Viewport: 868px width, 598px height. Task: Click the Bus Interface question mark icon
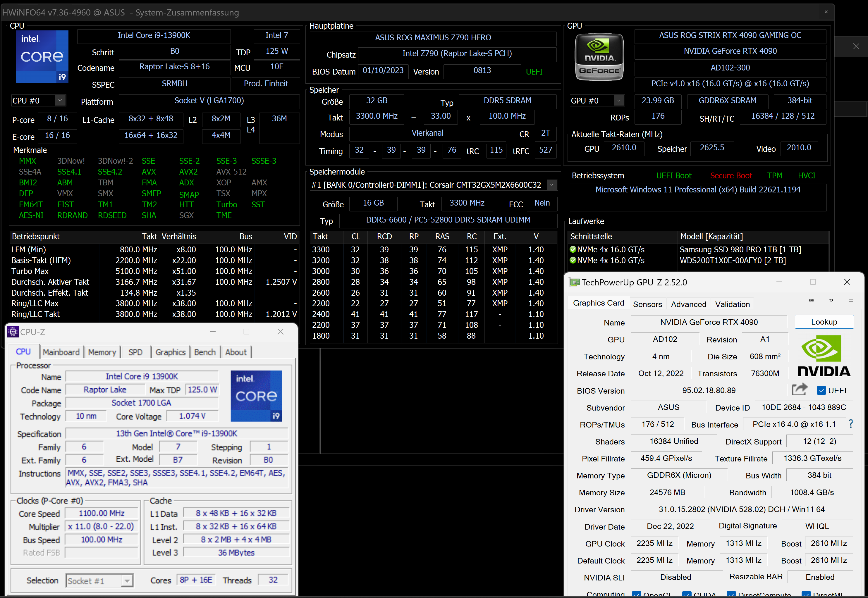(851, 424)
